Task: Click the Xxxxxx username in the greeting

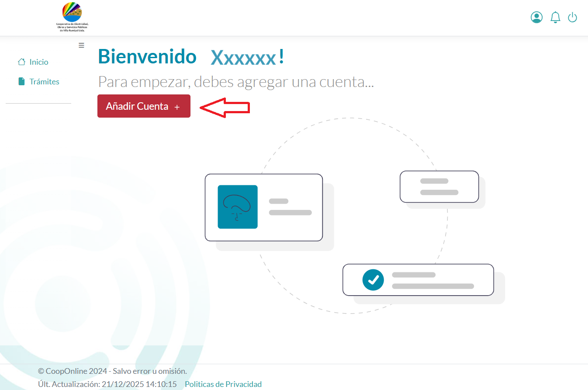Action: (x=243, y=57)
